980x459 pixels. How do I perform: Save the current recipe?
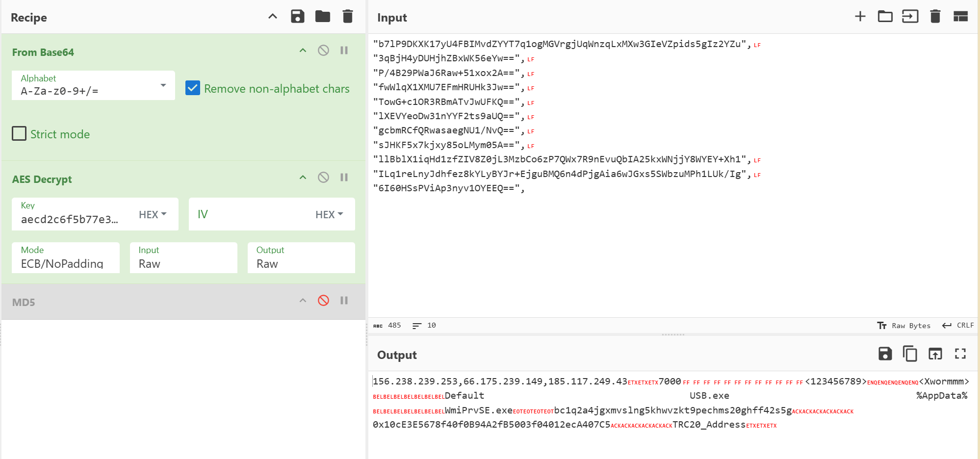(298, 16)
